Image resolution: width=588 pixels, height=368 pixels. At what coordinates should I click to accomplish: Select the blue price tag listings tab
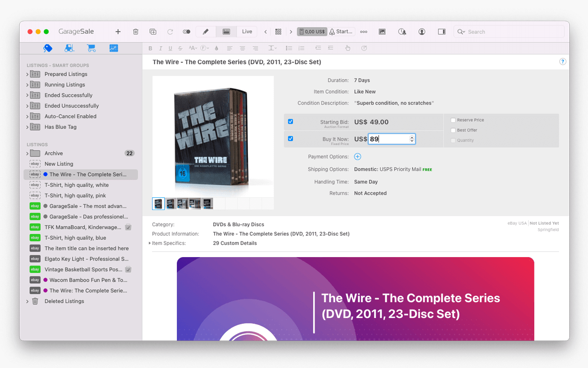48,48
